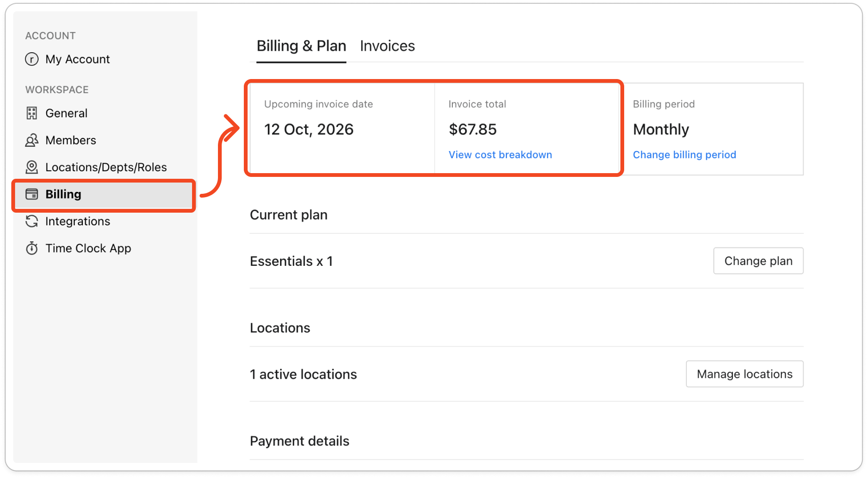Click the WORKSPACE section label

[x=57, y=90]
